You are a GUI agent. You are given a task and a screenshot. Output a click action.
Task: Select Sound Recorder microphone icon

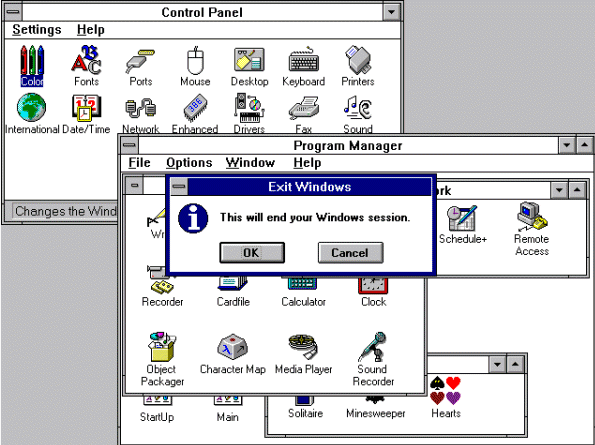pyautogui.click(x=373, y=359)
